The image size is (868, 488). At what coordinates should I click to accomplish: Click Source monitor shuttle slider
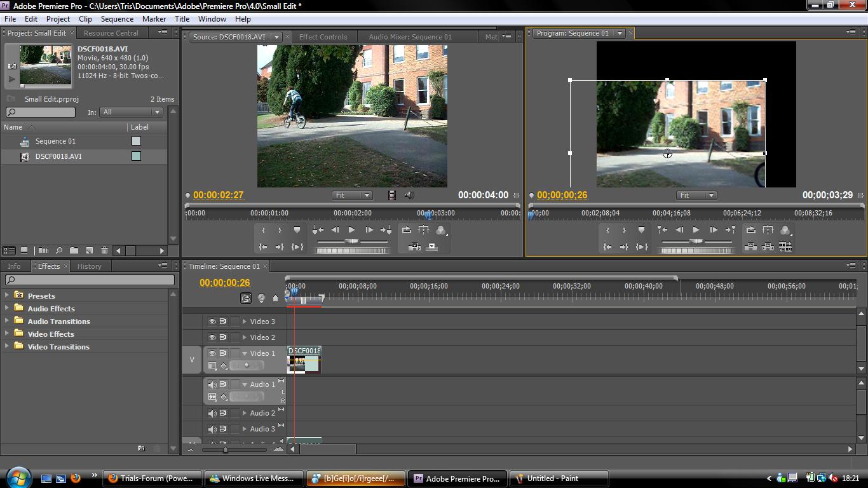352,241
